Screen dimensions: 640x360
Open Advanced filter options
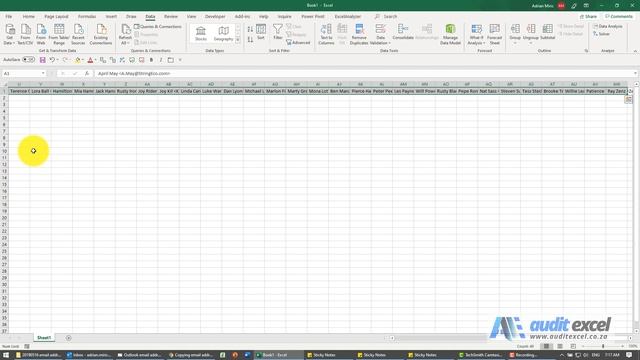[298, 42]
